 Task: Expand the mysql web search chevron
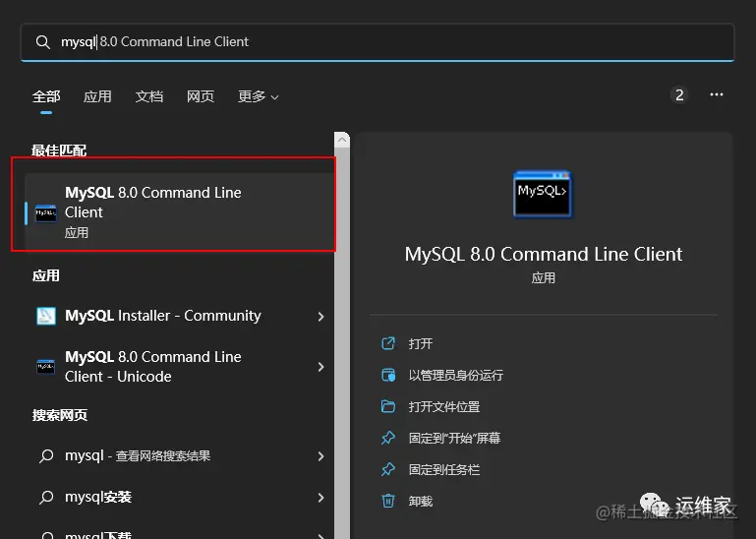321,456
